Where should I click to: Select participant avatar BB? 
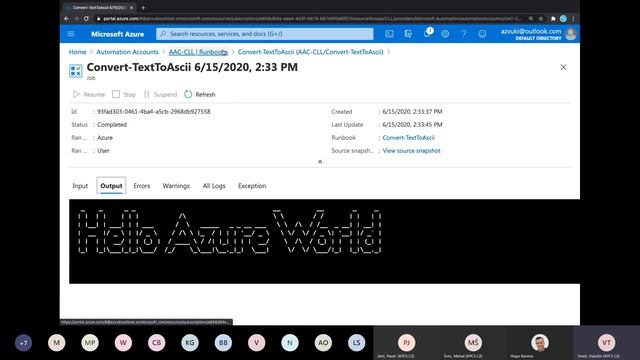(223, 343)
